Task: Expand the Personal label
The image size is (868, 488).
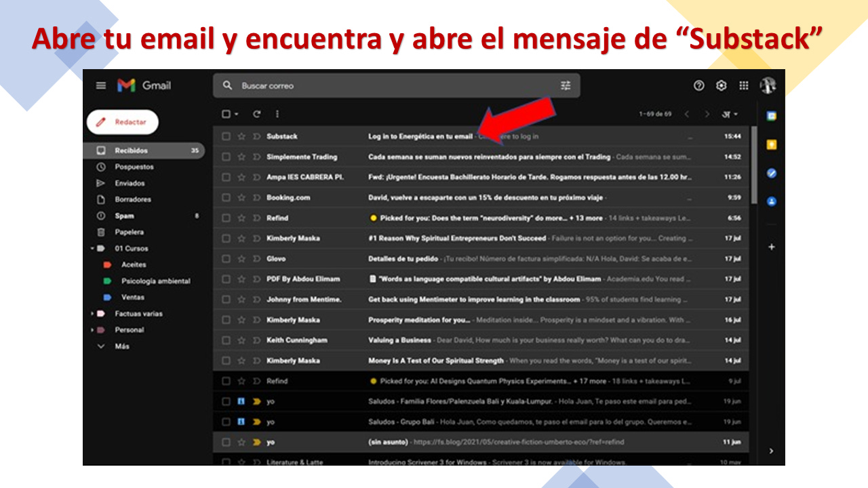Action: 92,330
